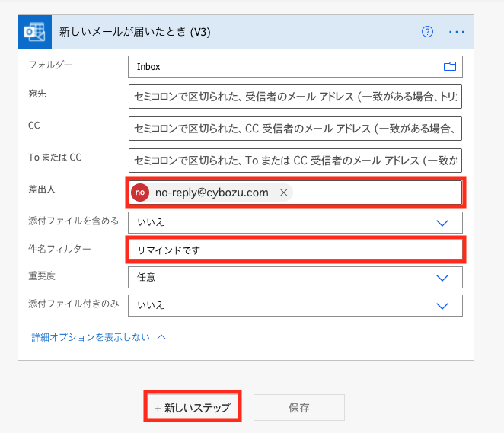Expand 重要度 dropdown set to 任意
Screen dimensions: 504x433
point(442,278)
